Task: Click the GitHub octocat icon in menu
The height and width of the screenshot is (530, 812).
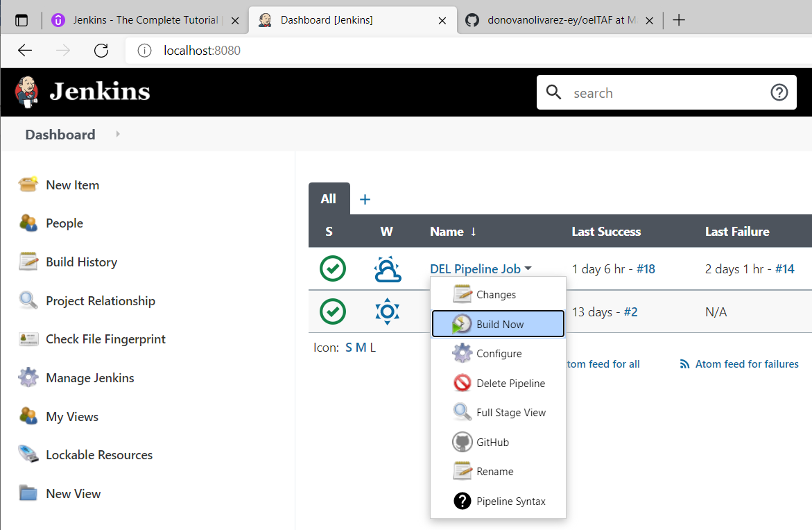Action: pos(462,442)
